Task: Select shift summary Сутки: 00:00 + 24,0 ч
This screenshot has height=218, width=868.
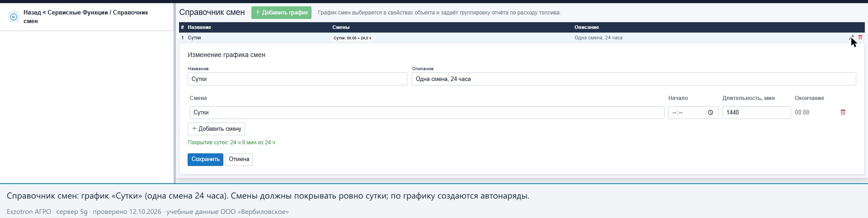Action: coord(352,38)
